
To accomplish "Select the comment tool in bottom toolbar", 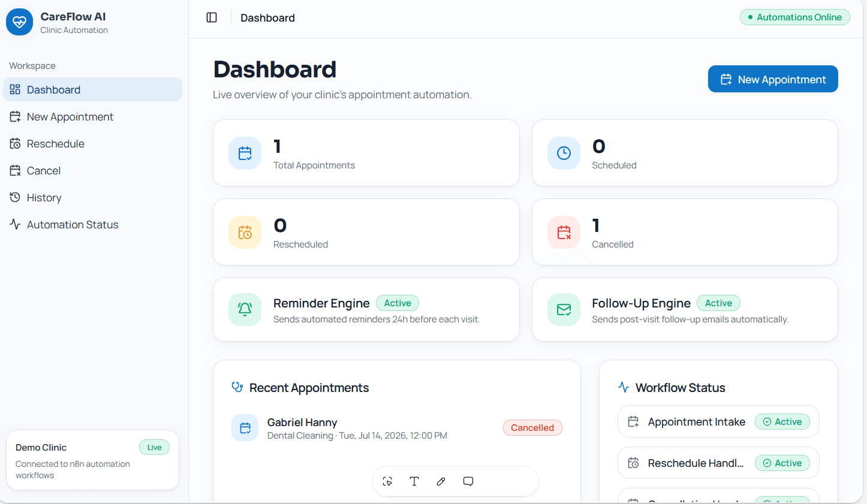I will [468, 481].
